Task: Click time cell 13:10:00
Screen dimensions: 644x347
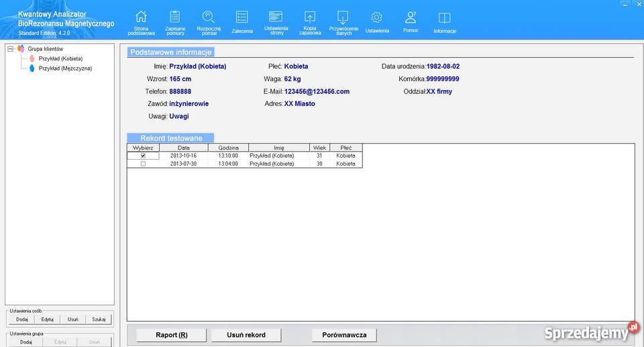Action: pos(228,156)
